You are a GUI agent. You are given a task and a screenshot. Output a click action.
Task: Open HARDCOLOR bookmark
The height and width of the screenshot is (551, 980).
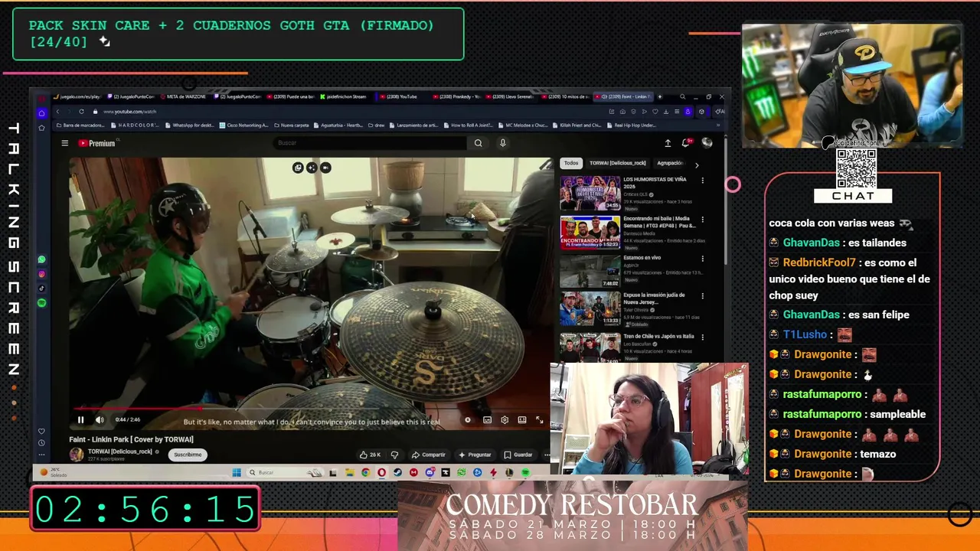(x=135, y=125)
